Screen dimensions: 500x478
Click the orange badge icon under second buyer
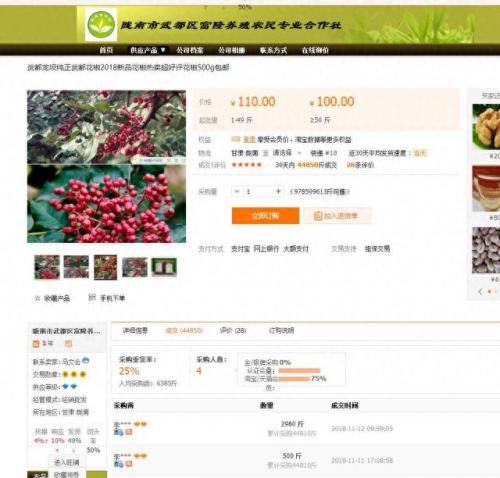(129, 464)
